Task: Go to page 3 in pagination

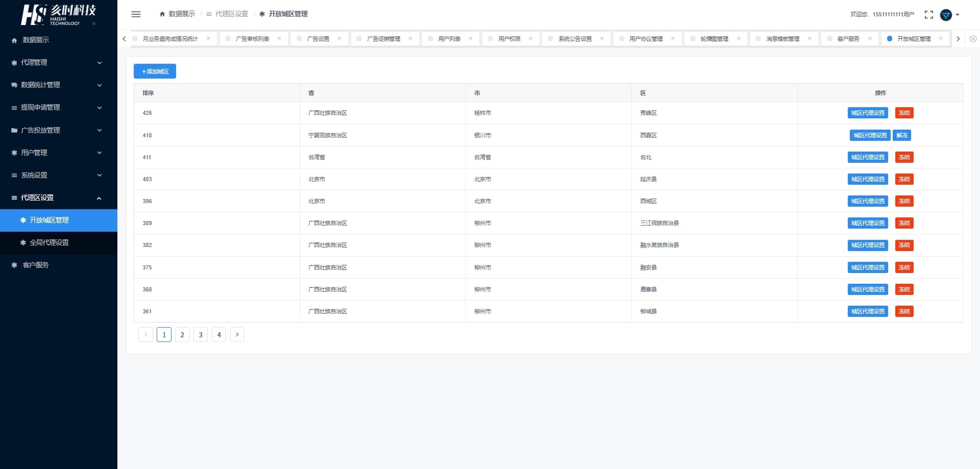Action: pos(201,335)
